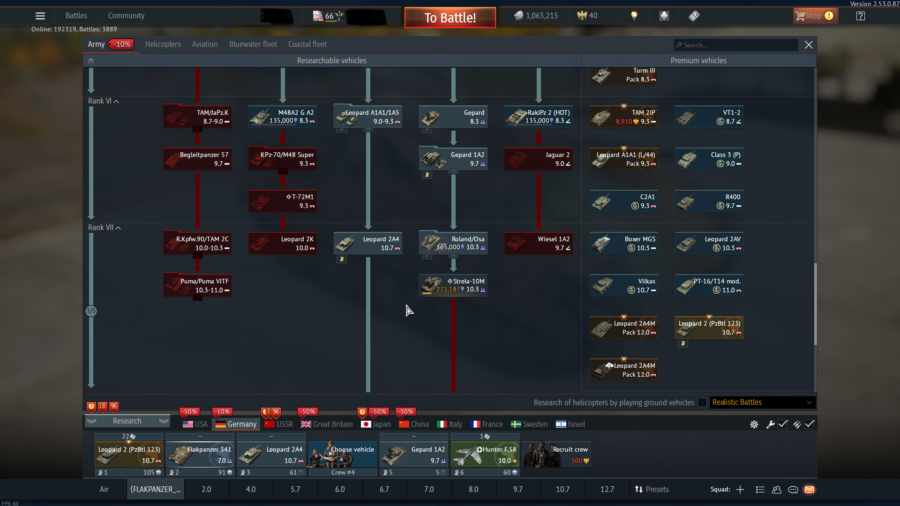Open the Golden Eagles currency icon
The height and width of the screenshot is (506, 900).
point(582,16)
